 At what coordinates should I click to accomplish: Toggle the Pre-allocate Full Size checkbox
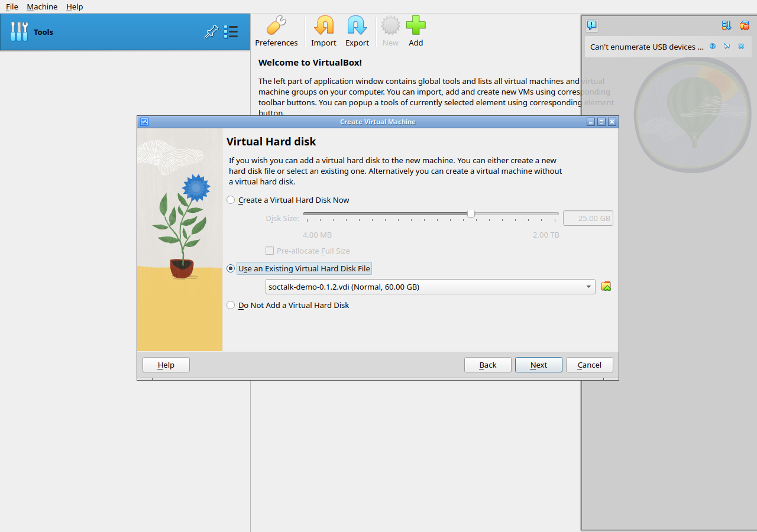(x=270, y=251)
